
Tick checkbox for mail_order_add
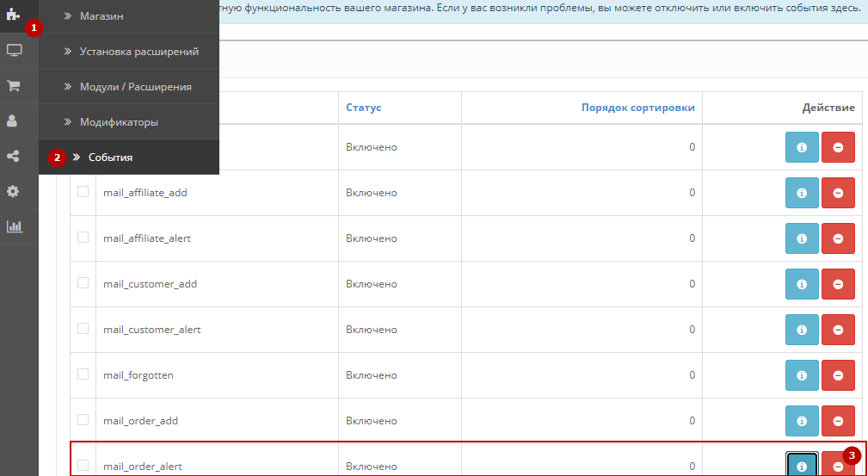point(83,420)
